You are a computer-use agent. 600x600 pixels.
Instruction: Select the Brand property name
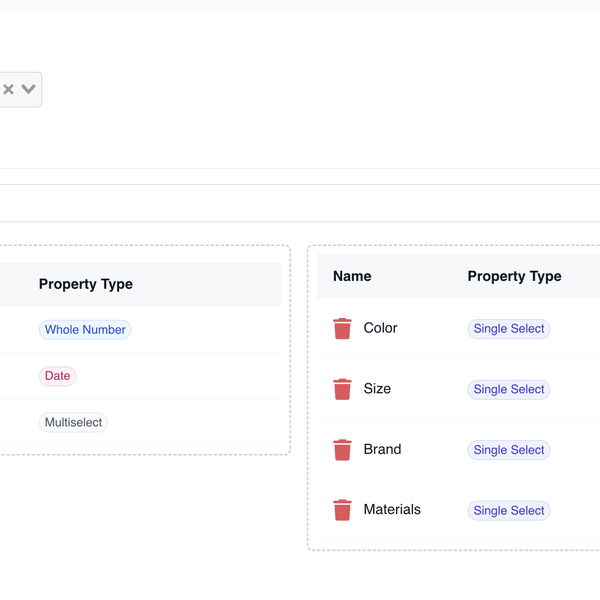click(382, 449)
